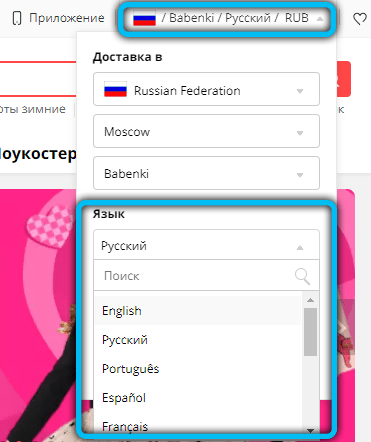Viewport: 371px width, 442px height.
Task: Select Français from the language list
Action: 198,426
